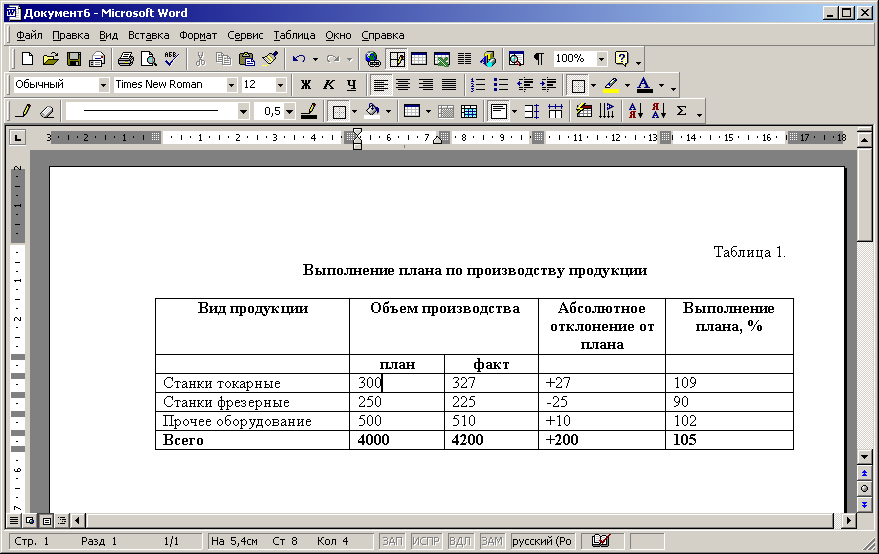Distribute columns evenly
The image size is (879, 554).
pos(555,111)
